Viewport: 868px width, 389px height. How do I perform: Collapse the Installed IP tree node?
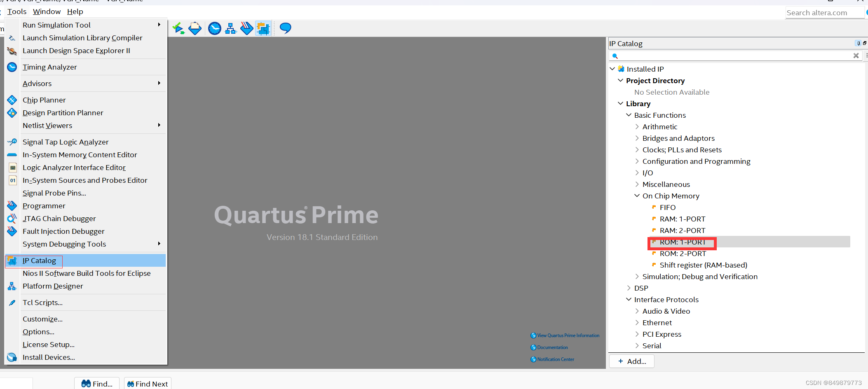[x=612, y=69]
